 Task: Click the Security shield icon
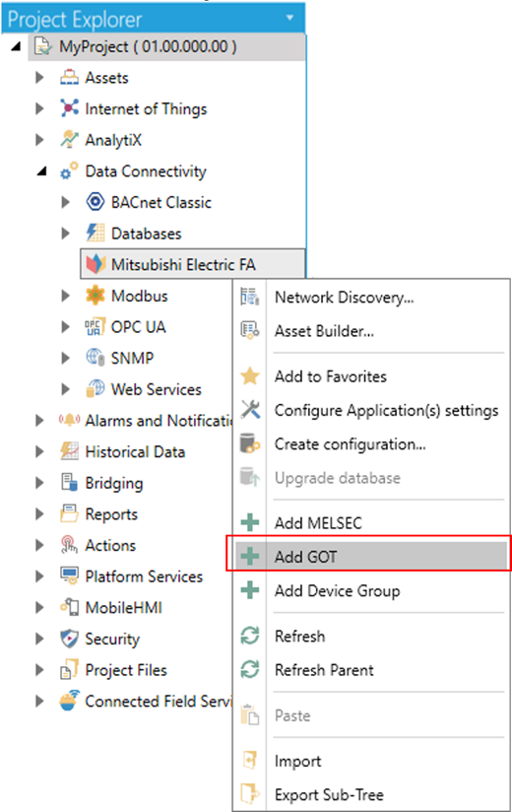(69, 639)
